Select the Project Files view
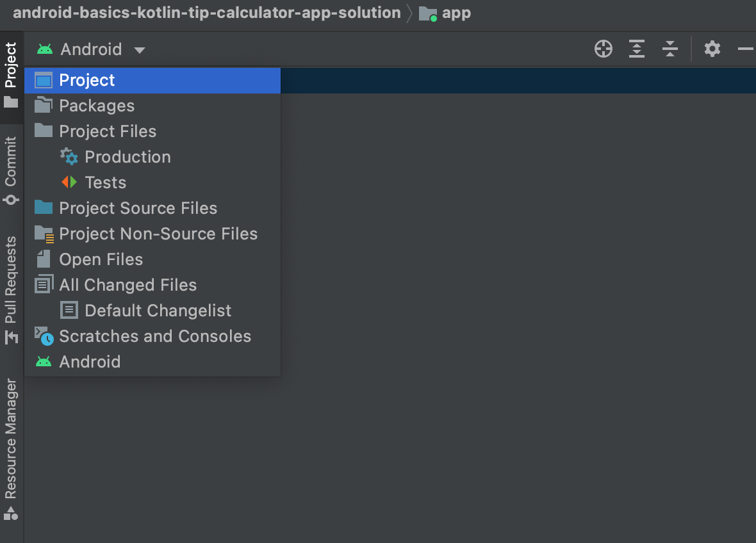 click(x=152, y=131)
